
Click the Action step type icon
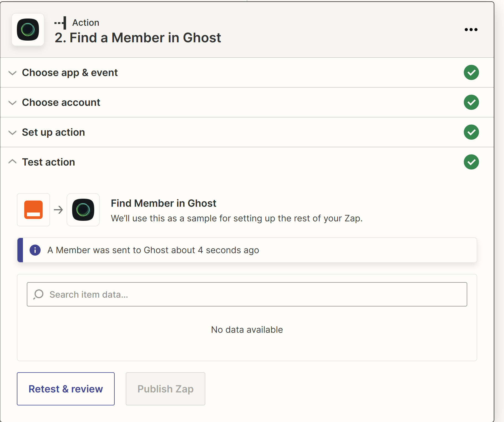[61, 23]
